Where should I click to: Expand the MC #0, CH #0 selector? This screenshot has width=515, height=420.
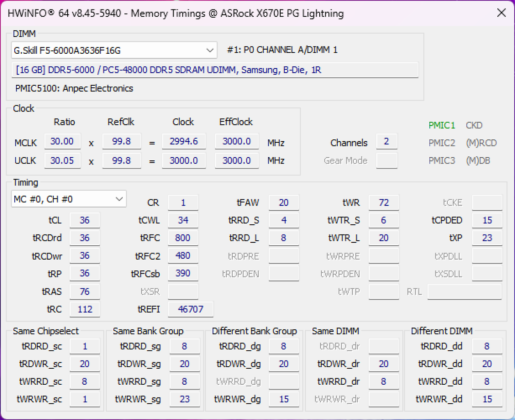click(x=69, y=199)
